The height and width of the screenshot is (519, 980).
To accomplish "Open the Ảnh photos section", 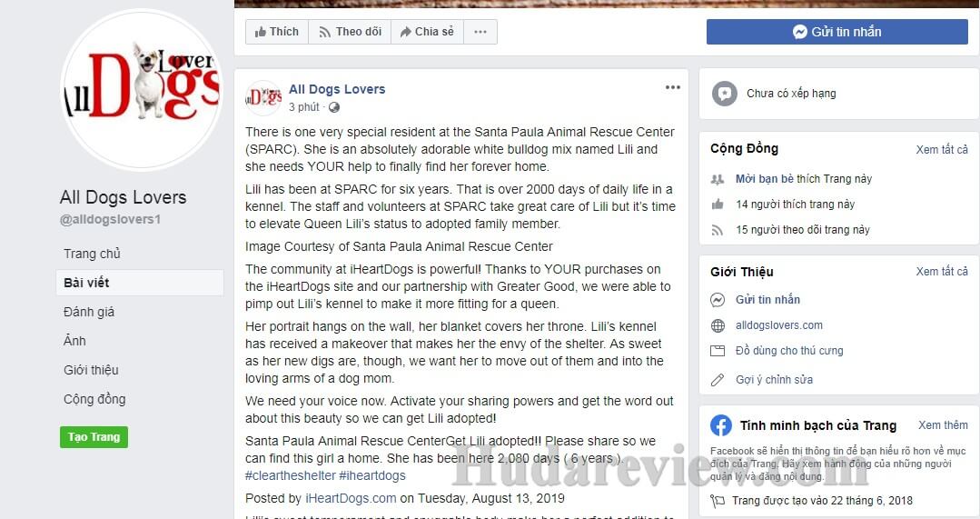I will point(74,341).
